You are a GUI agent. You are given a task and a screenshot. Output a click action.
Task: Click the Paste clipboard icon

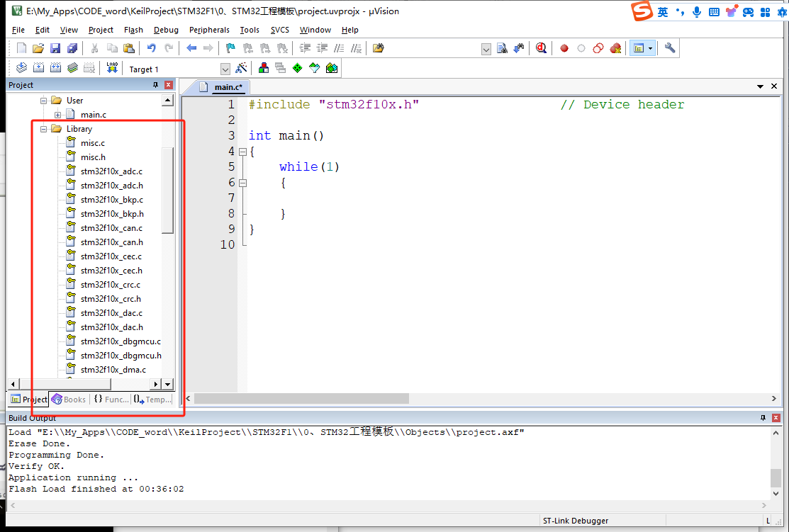tap(129, 48)
